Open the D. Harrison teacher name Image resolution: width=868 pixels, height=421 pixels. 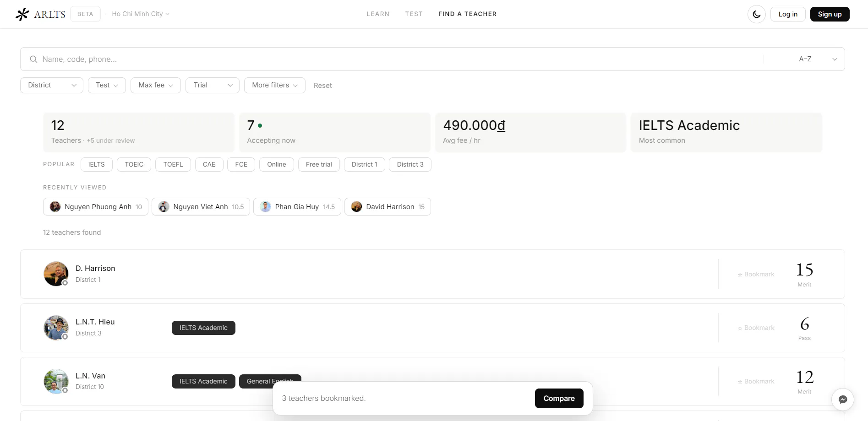pos(95,268)
